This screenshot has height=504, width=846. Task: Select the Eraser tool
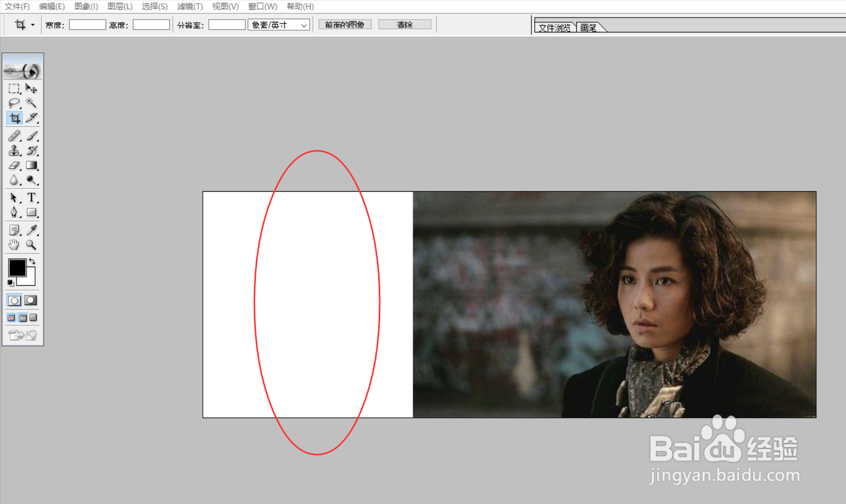tap(14, 166)
